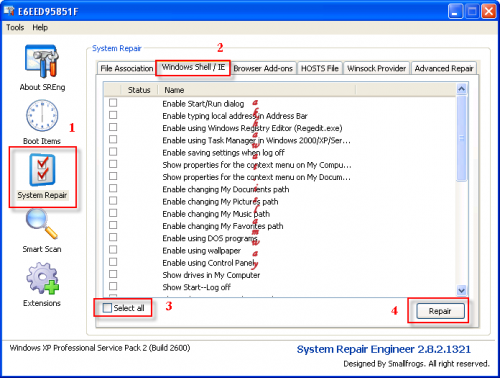Switch to HOSTS File tab
Image resolution: width=500 pixels, height=378 pixels.
coord(320,68)
